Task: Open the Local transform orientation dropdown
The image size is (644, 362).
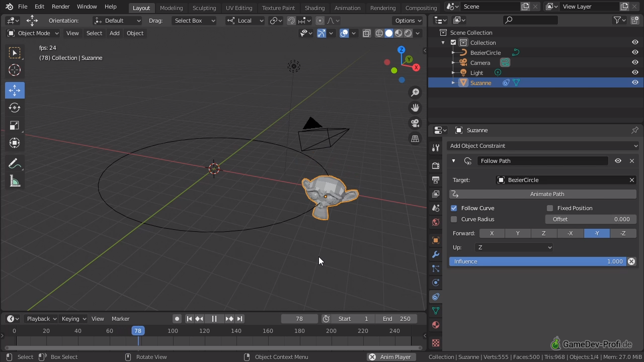Action: pos(245,21)
